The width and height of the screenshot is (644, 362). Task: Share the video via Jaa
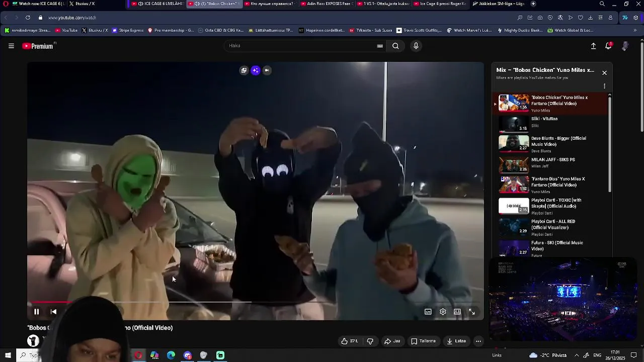[x=392, y=341]
